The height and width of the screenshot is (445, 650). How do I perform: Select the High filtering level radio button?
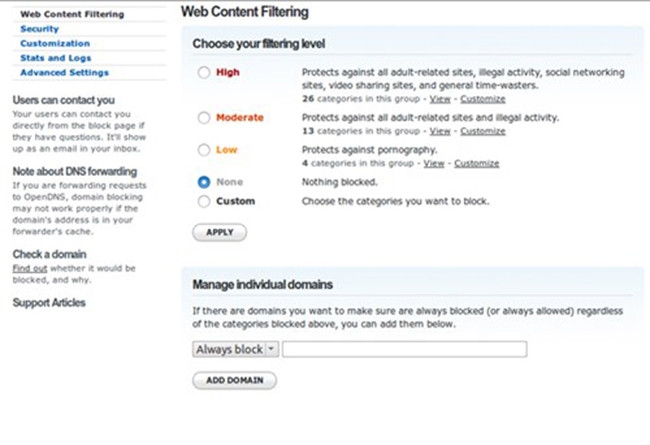point(205,72)
